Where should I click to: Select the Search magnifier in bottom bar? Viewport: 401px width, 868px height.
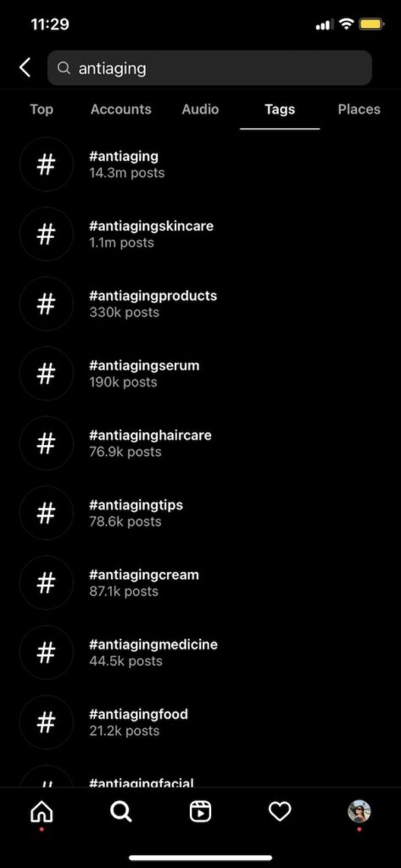coord(120,812)
